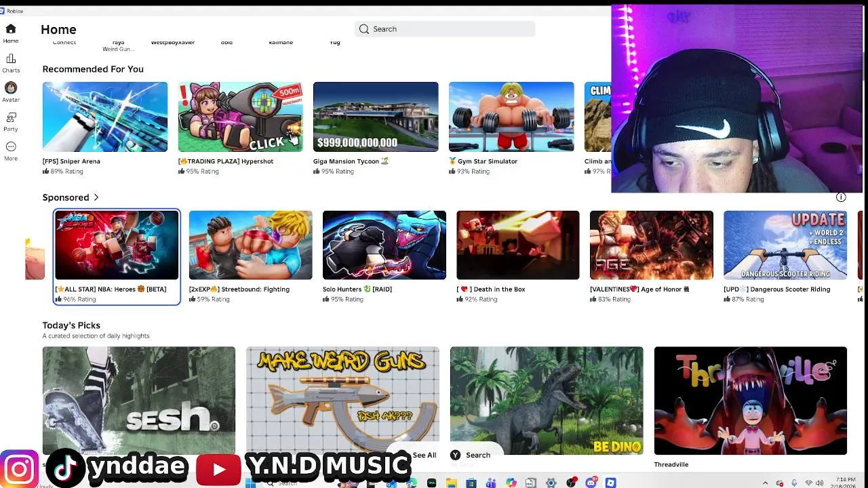Open Microsoft Store from the taskbar

(x=471, y=483)
